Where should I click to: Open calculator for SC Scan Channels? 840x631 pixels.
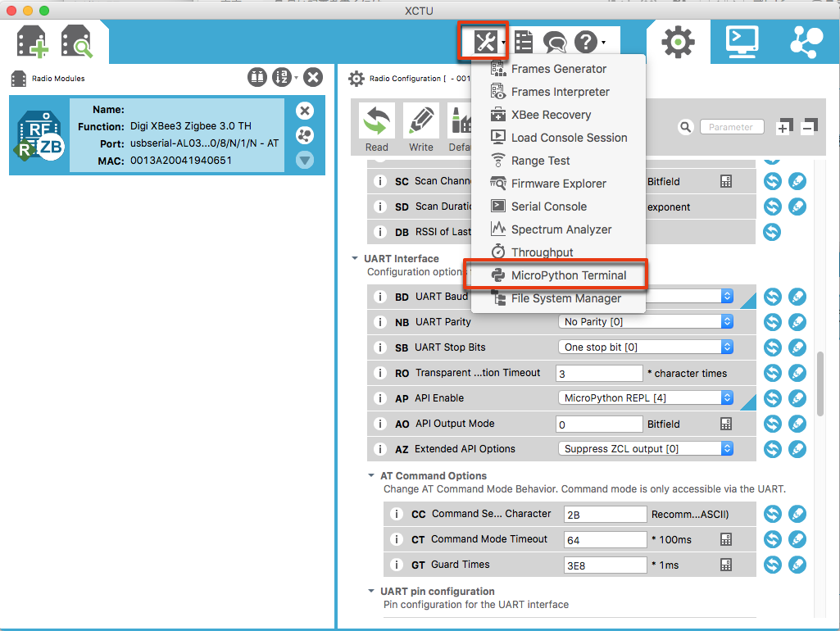click(726, 182)
